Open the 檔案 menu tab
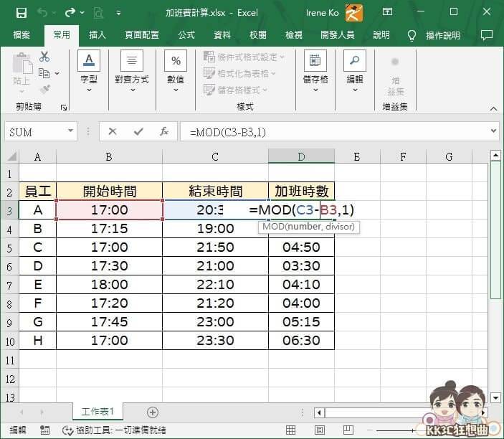The height and width of the screenshot is (439, 504). [22, 34]
